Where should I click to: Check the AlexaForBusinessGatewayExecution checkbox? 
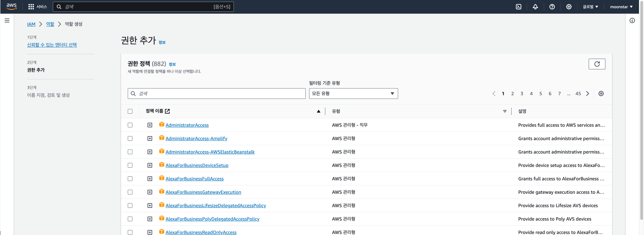(130, 192)
